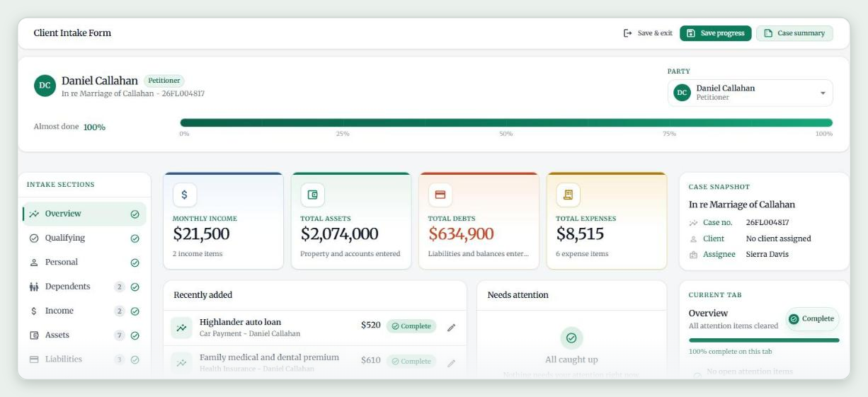Edit the Family medical and dental premium entry
This screenshot has height=397, width=868.
point(451,363)
